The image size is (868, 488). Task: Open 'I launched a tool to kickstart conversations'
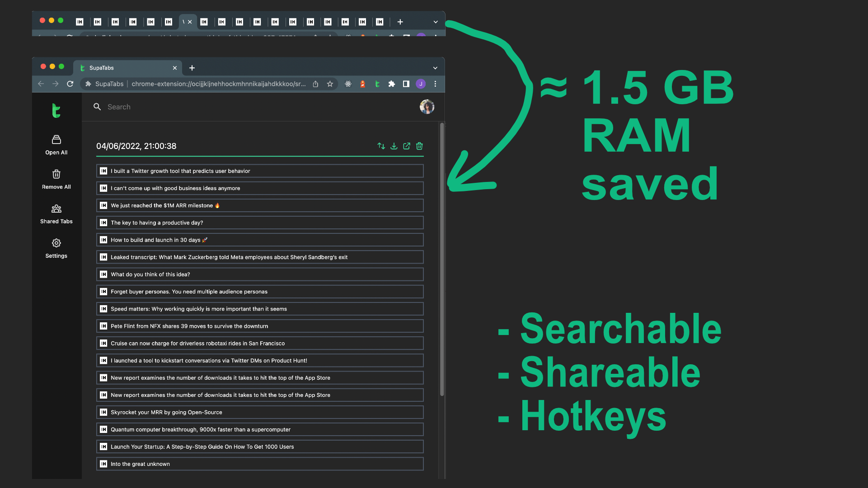[260, 361]
